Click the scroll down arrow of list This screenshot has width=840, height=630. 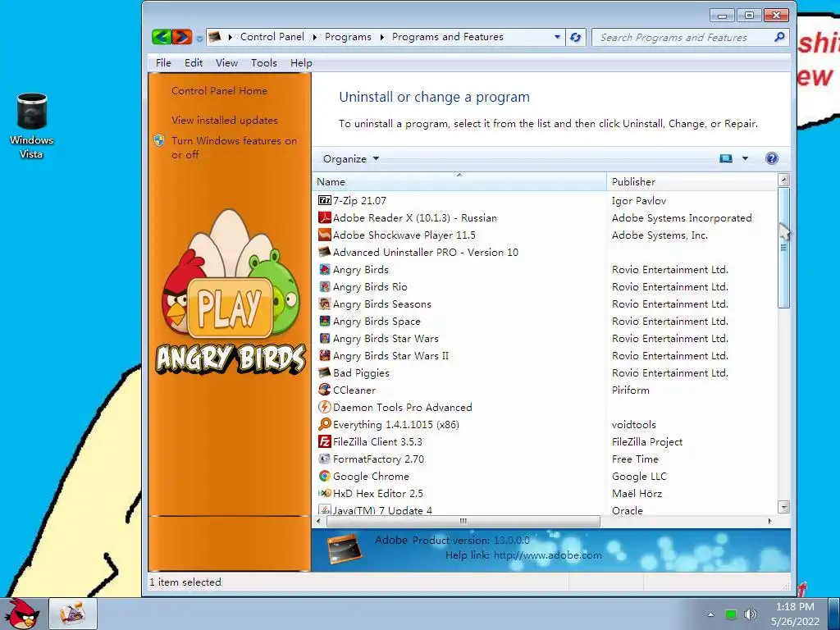tap(783, 506)
